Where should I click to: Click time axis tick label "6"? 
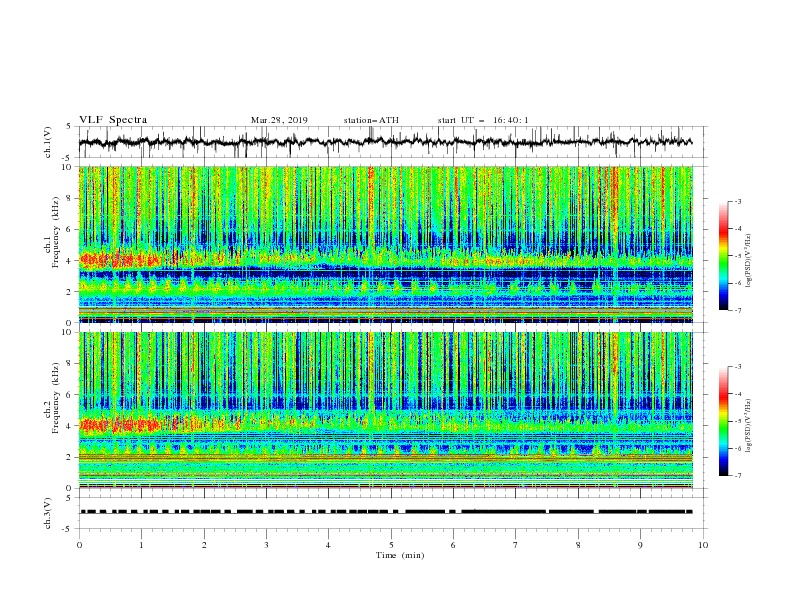coord(453,545)
